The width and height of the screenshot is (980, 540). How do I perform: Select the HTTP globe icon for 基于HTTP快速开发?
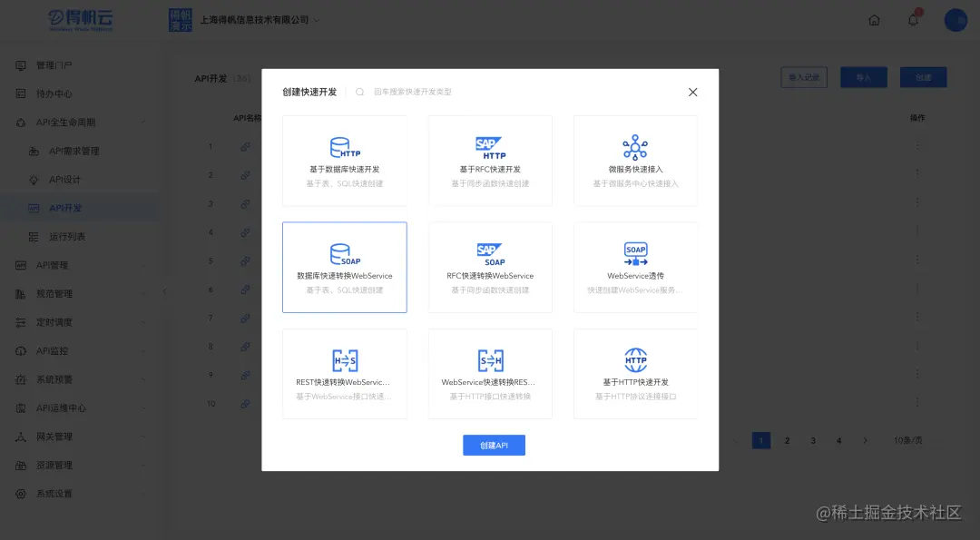[x=635, y=360]
